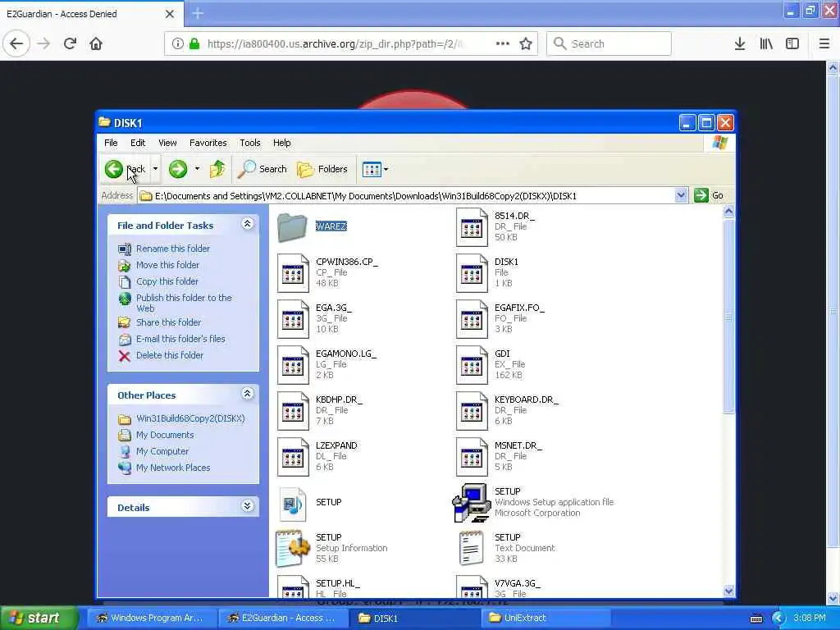Screen dimensions: 840x630
Task: Open the Help menu
Action: pos(282,143)
